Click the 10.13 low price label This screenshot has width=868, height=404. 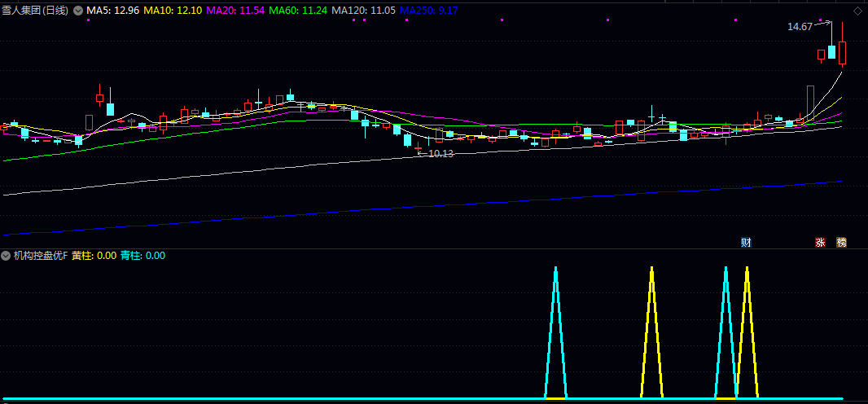click(x=441, y=154)
